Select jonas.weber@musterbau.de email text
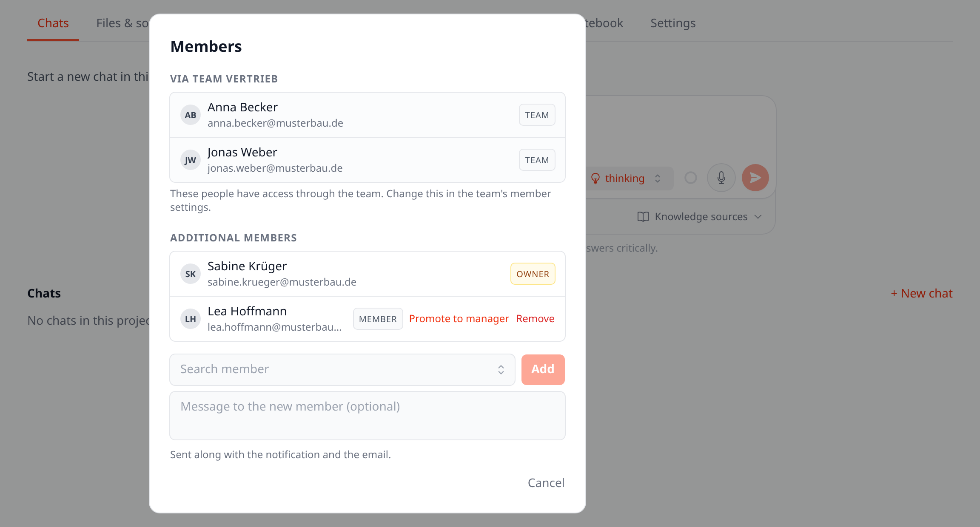The image size is (980, 527). point(275,168)
